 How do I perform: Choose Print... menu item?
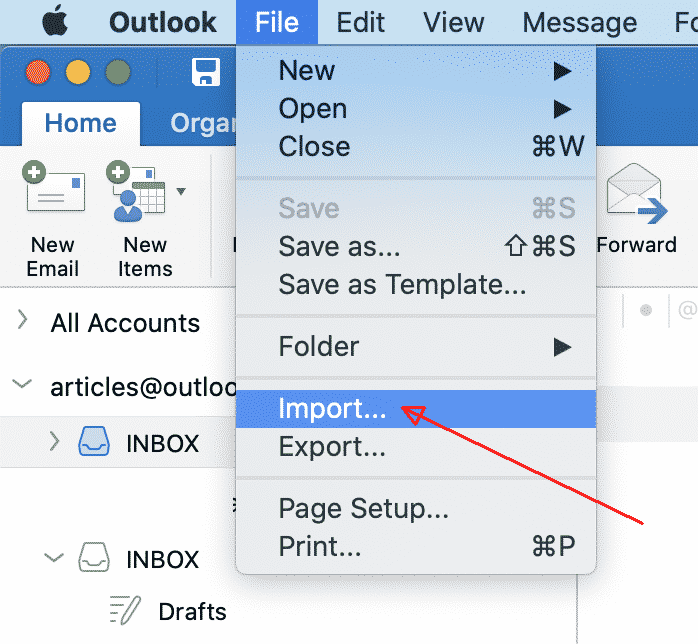416,546
